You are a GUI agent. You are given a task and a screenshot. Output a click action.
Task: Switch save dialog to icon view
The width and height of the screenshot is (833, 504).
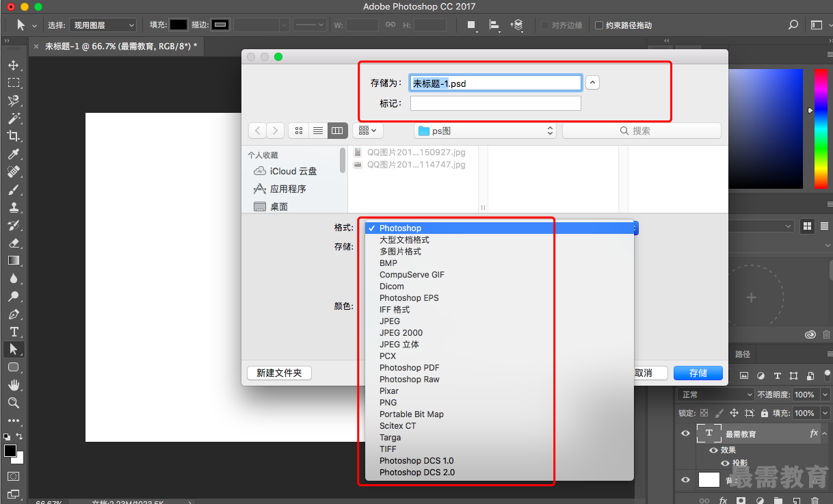[298, 131]
